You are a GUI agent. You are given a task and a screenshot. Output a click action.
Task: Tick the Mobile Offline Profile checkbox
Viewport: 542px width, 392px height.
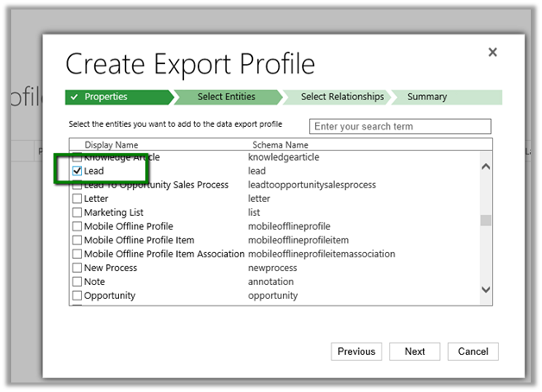coord(78,226)
